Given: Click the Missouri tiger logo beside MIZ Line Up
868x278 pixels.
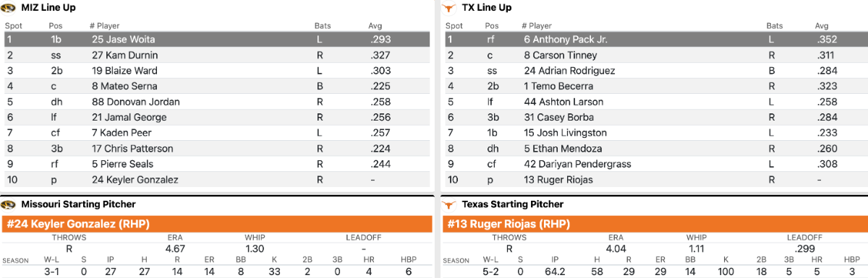Looking at the screenshot, I should click(x=9, y=7).
